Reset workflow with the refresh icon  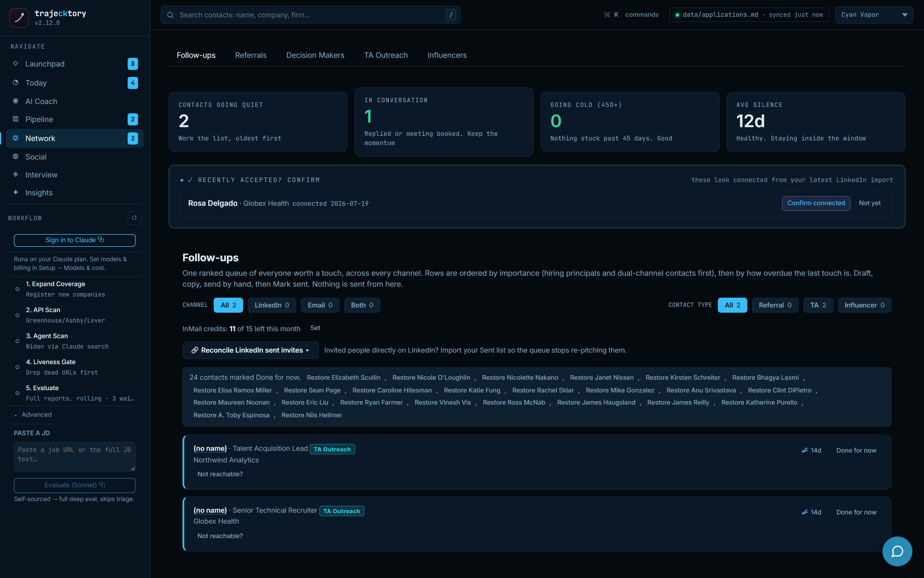[x=134, y=218]
